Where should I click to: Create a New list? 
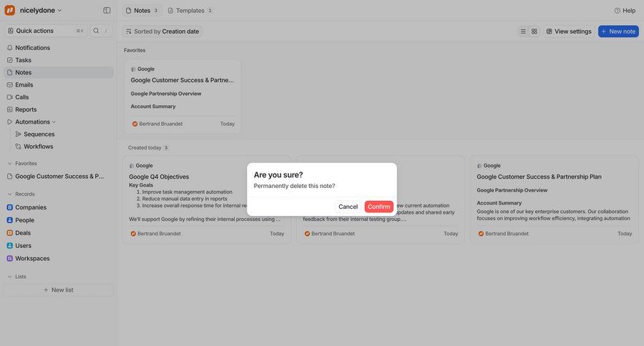59,290
